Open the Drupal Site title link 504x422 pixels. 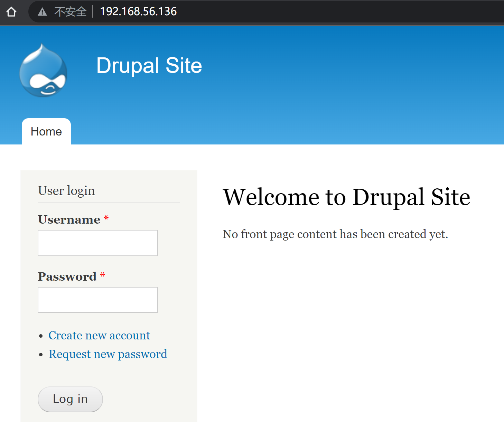tap(149, 65)
